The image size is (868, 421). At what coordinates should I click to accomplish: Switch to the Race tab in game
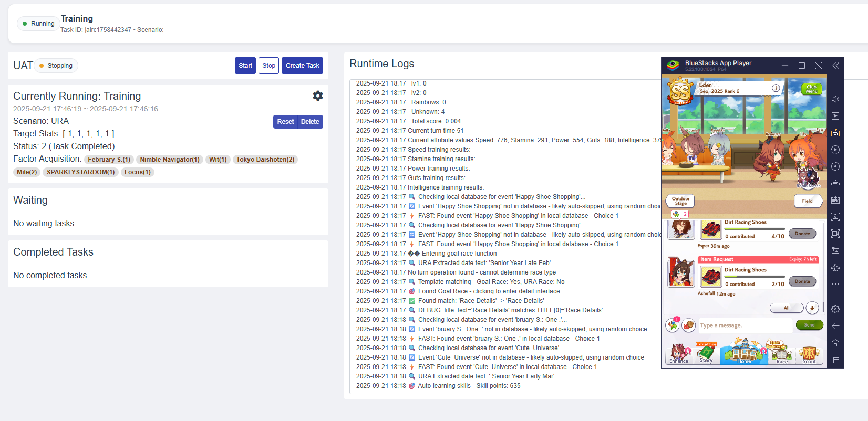point(782,353)
